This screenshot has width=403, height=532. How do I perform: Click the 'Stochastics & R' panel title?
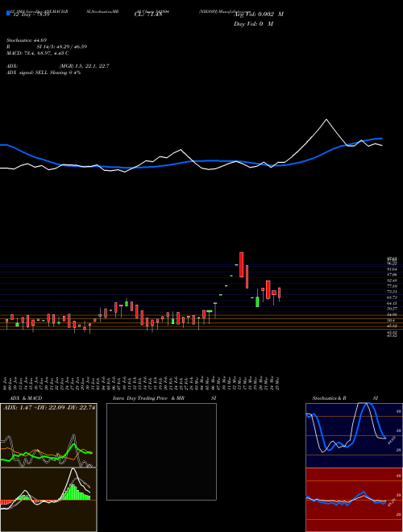[x=329, y=398]
